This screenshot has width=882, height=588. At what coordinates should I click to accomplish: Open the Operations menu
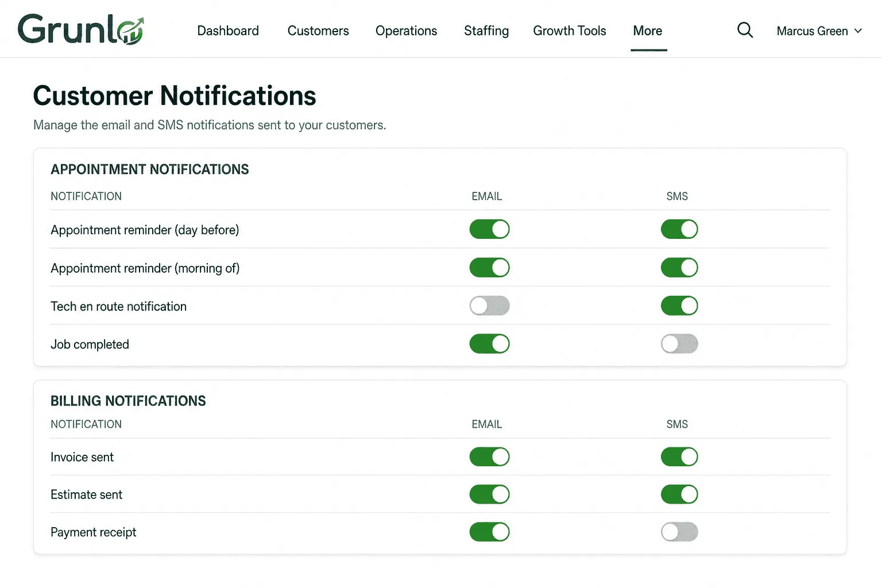(x=406, y=31)
